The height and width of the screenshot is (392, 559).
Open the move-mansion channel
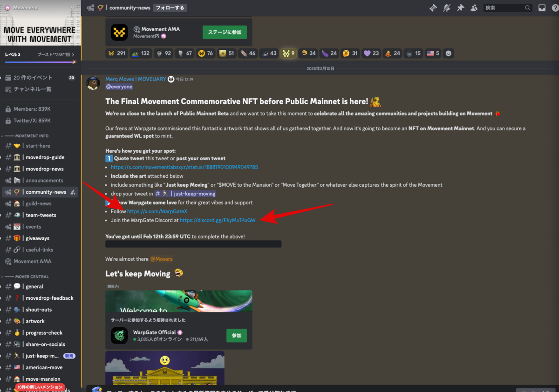(x=40, y=379)
